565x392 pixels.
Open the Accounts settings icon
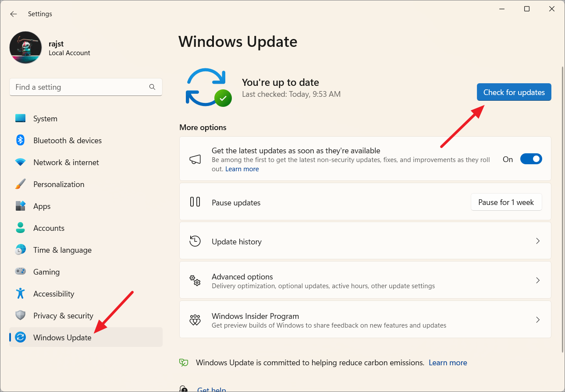[20, 228]
